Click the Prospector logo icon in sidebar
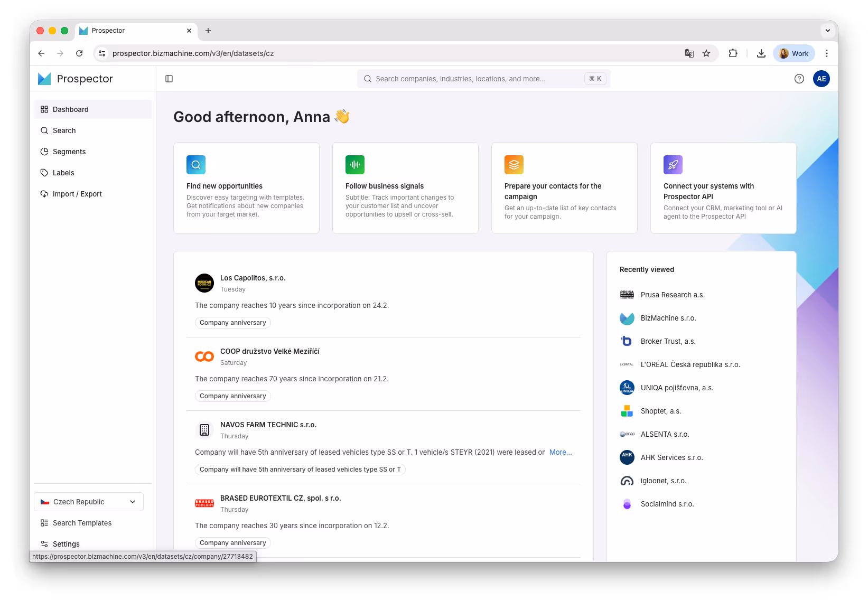The image size is (868, 601). pos(44,79)
